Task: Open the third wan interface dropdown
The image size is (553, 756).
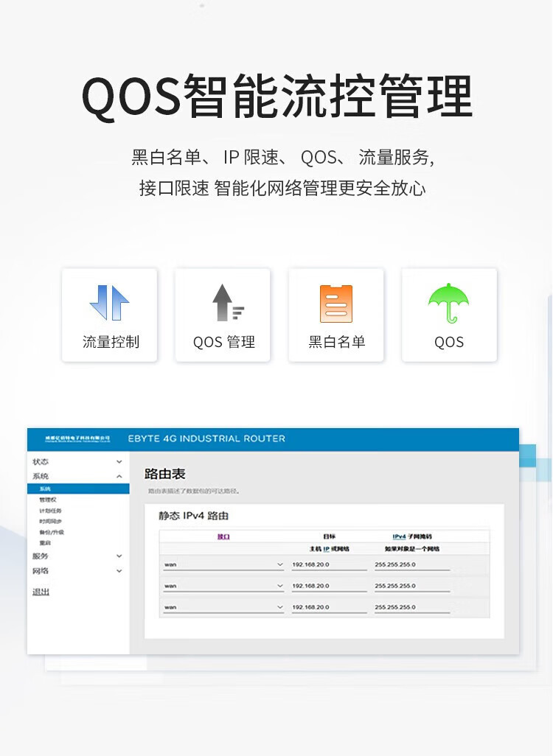Action: click(223, 608)
